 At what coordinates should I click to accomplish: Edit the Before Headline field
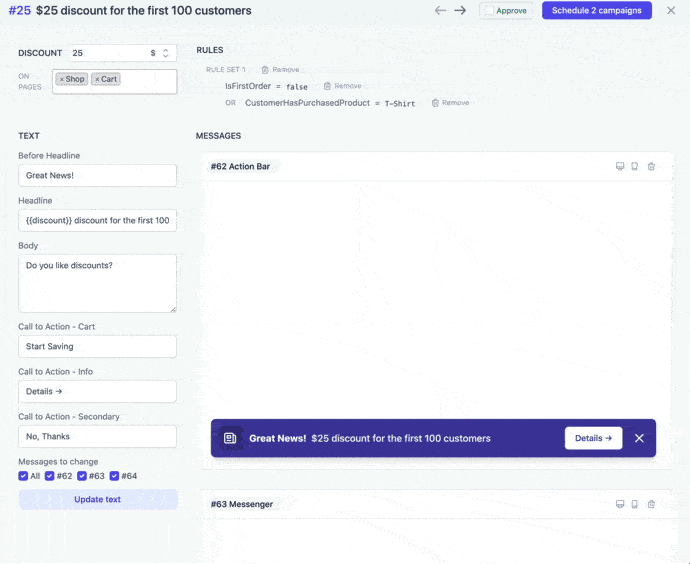click(97, 175)
